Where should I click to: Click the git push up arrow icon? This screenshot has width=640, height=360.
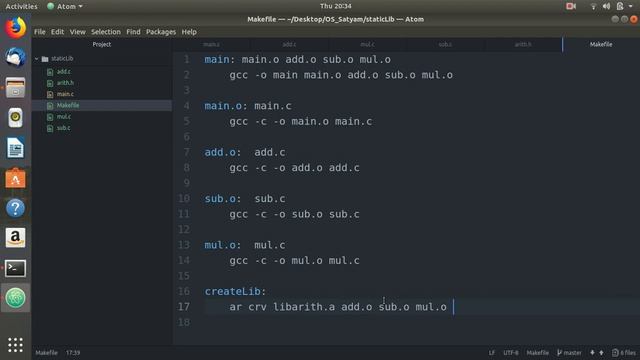click(601, 353)
